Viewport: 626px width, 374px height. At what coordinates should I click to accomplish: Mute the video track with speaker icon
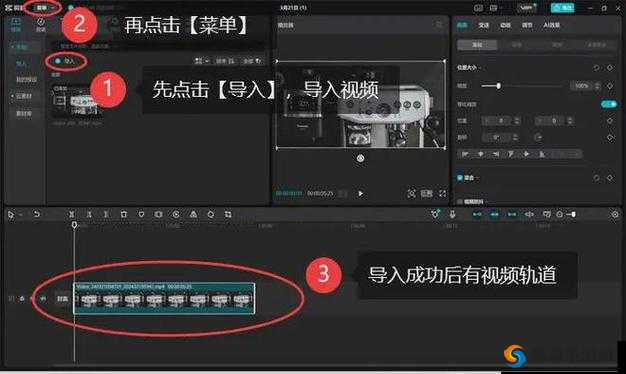pos(43,299)
